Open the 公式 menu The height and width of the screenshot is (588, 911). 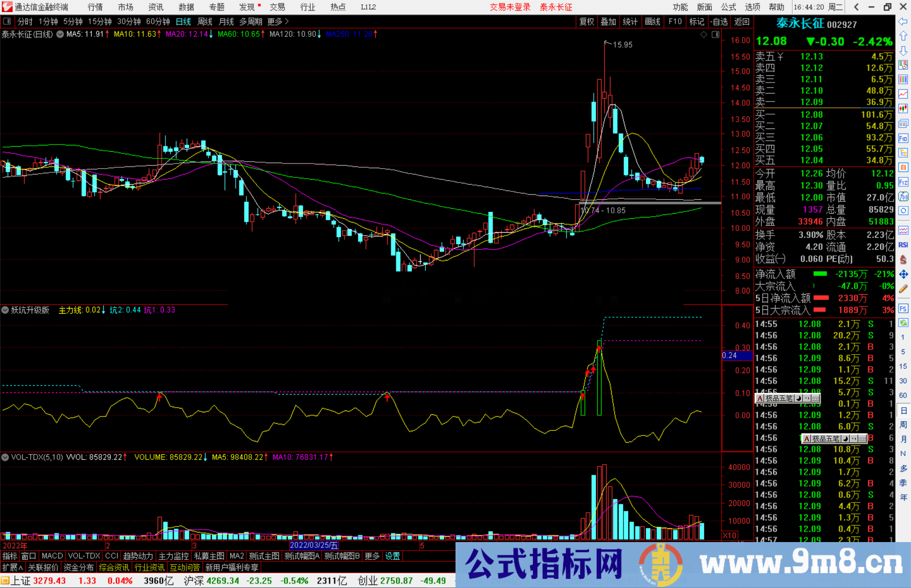coord(728,7)
